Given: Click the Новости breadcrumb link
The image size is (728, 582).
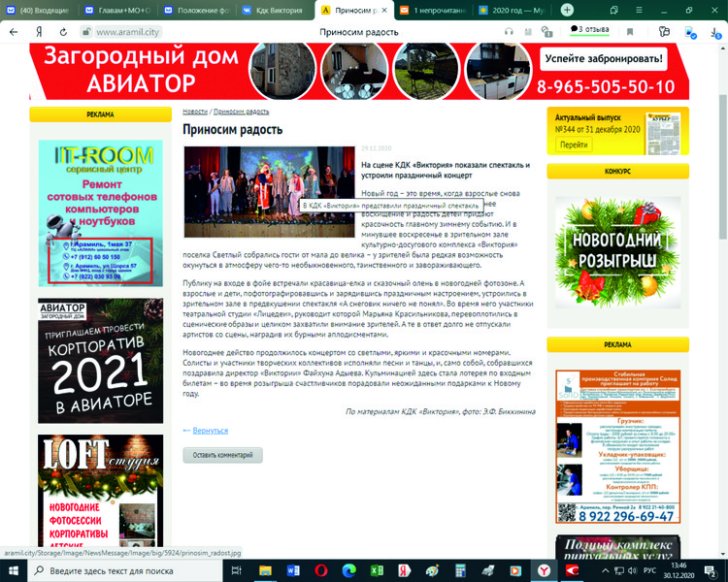Looking at the screenshot, I should coord(194,113).
